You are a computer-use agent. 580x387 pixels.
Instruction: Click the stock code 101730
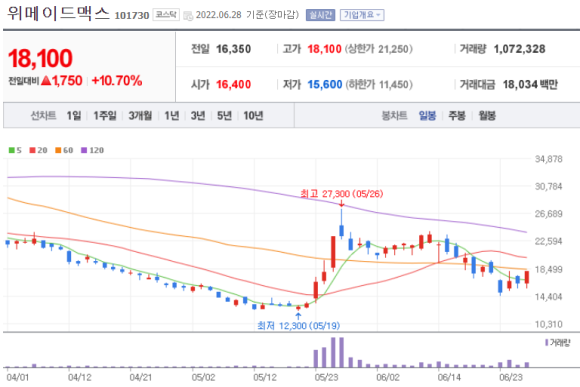click(132, 16)
